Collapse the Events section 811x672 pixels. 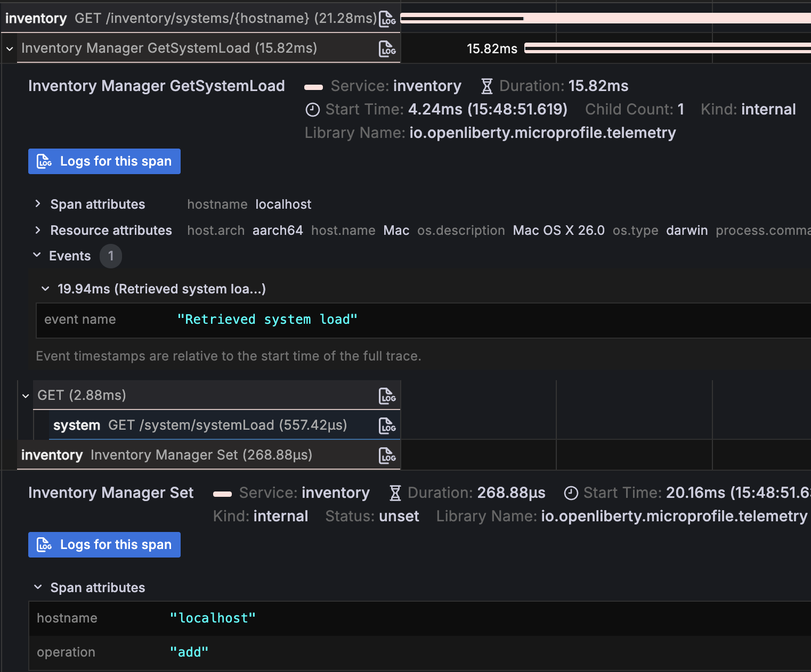coord(37,255)
